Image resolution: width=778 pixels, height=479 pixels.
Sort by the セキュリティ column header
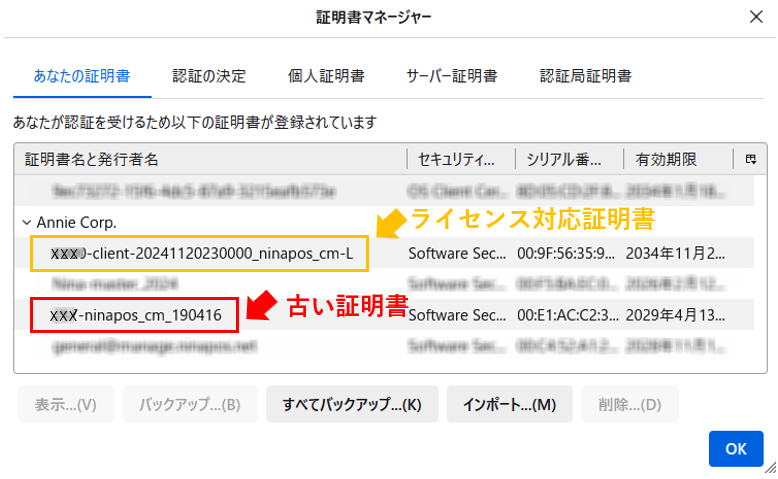458,160
